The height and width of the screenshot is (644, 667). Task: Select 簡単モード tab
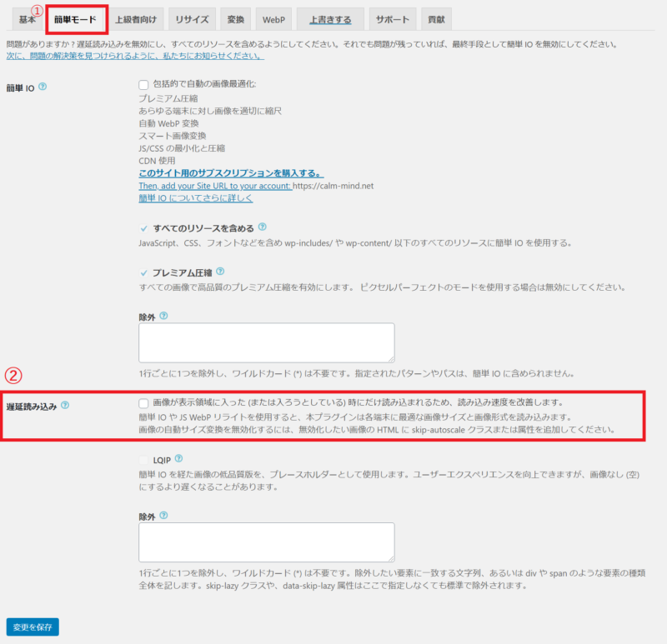75,19
